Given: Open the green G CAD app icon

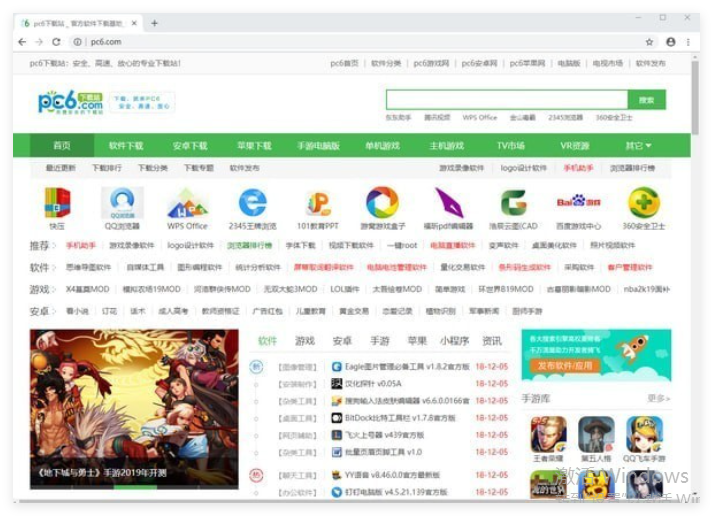Looking at the screenshot, I should tap(513, 203).
